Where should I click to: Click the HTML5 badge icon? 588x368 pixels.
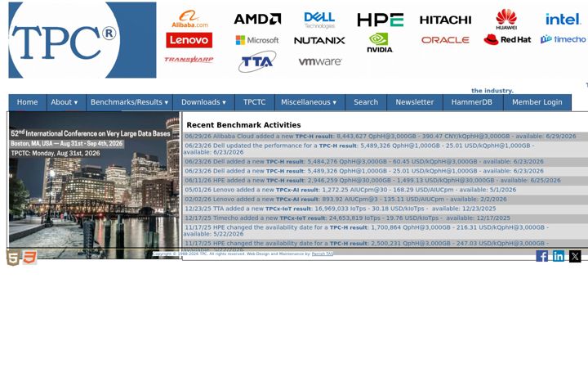pos(13,258)
